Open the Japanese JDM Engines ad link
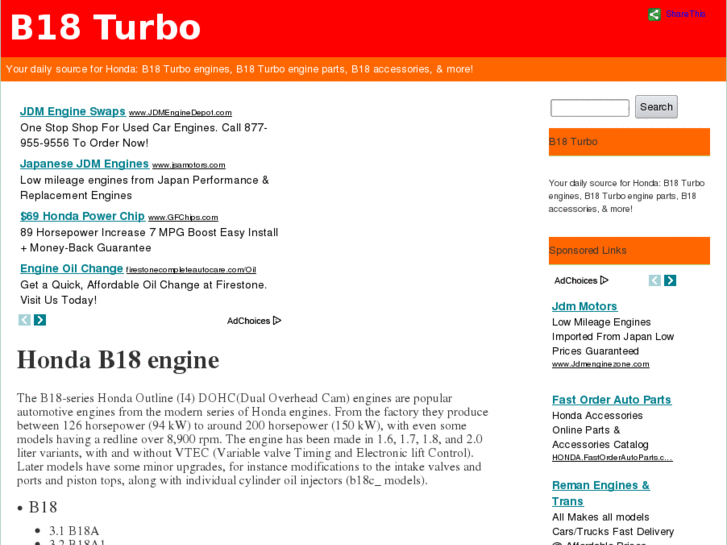Screen dimensions: 727x545 (x=84, y=164)
